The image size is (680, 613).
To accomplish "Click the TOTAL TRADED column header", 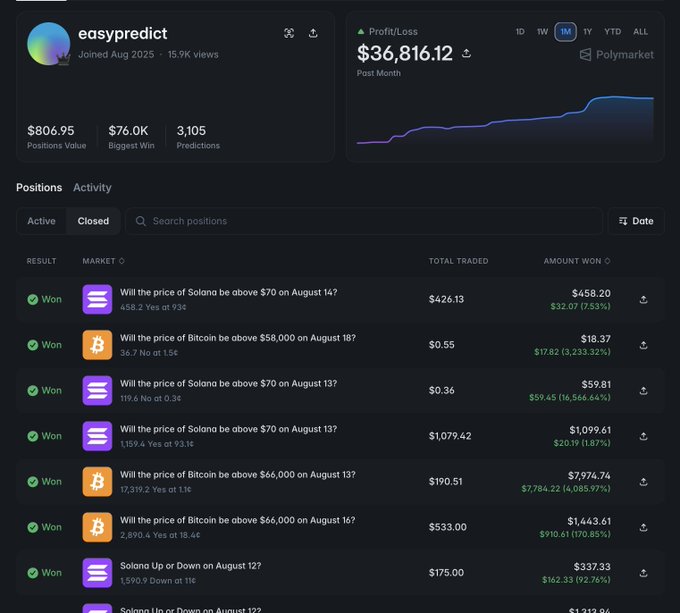I will 458,261.
